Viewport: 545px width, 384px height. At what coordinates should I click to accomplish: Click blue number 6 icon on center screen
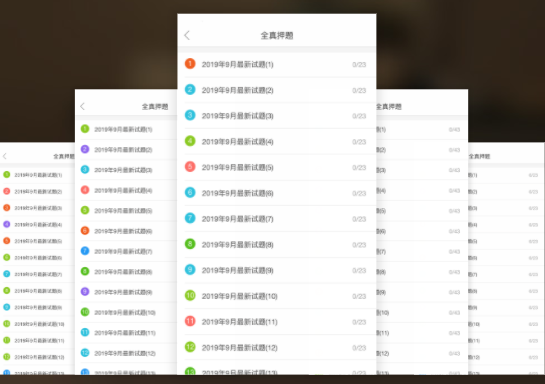tap(190, 193)
